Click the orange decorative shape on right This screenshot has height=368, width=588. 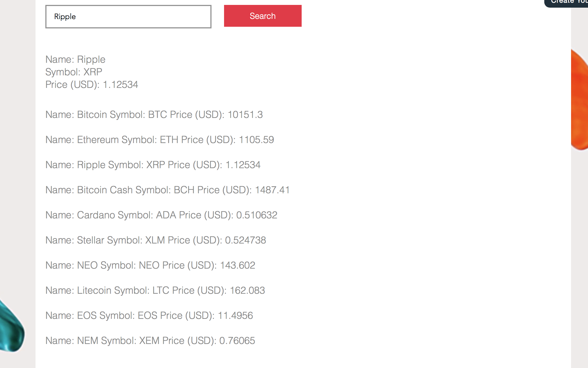[580, 100]
